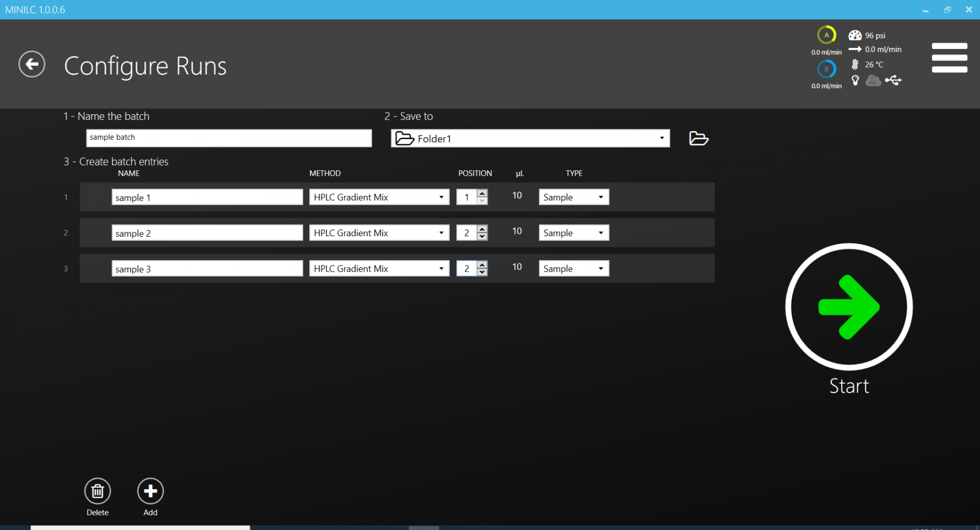This screenshot has height=530, width=980.
Task: Click the lamp light bulb icon
Action: coord(855,81)
